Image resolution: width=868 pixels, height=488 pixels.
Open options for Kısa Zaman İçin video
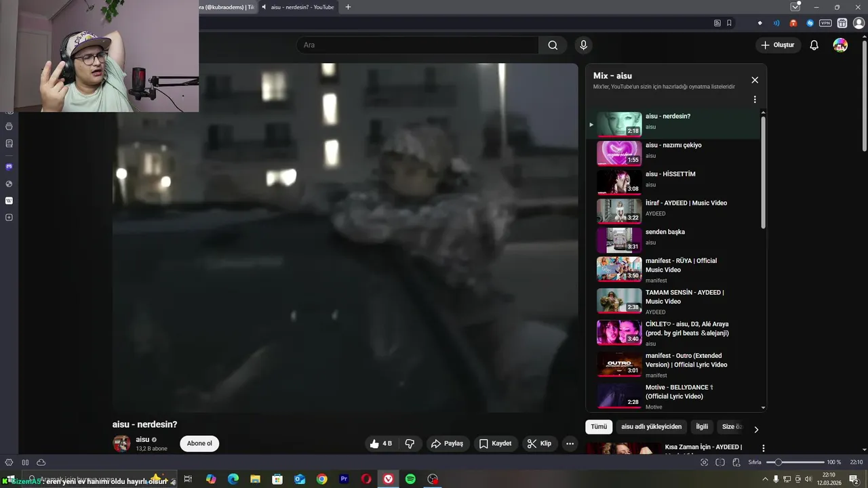764,448
